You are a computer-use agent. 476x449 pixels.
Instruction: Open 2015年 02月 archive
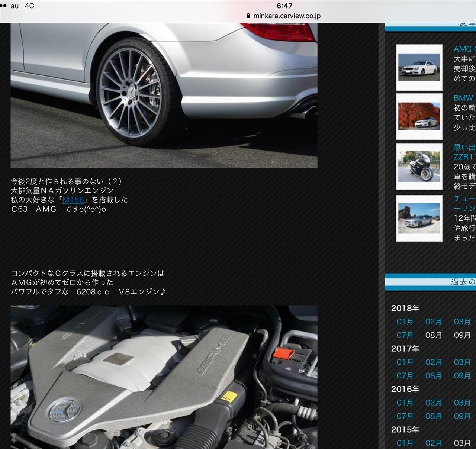pos(434,443)
